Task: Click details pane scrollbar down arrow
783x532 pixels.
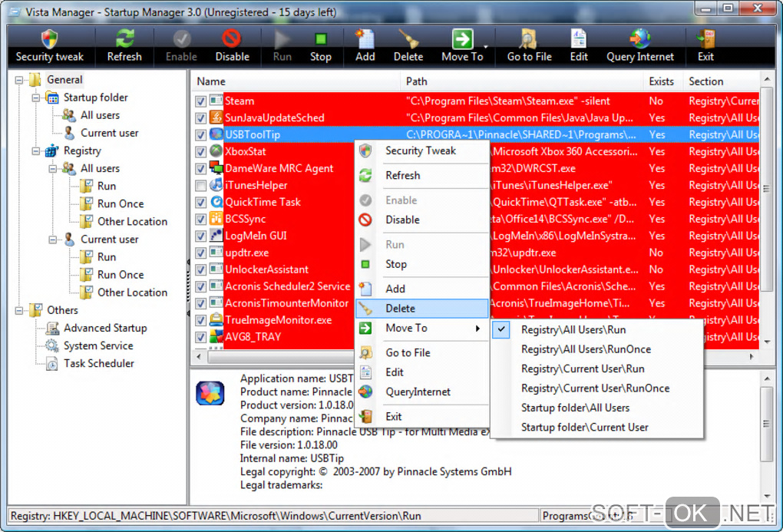Action: (x=767, y=497)
